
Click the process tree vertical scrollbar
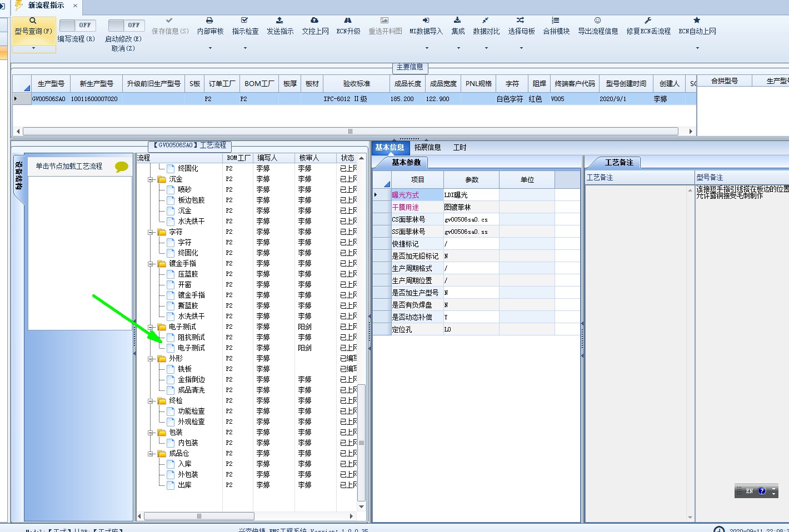(x=361, y=443)
